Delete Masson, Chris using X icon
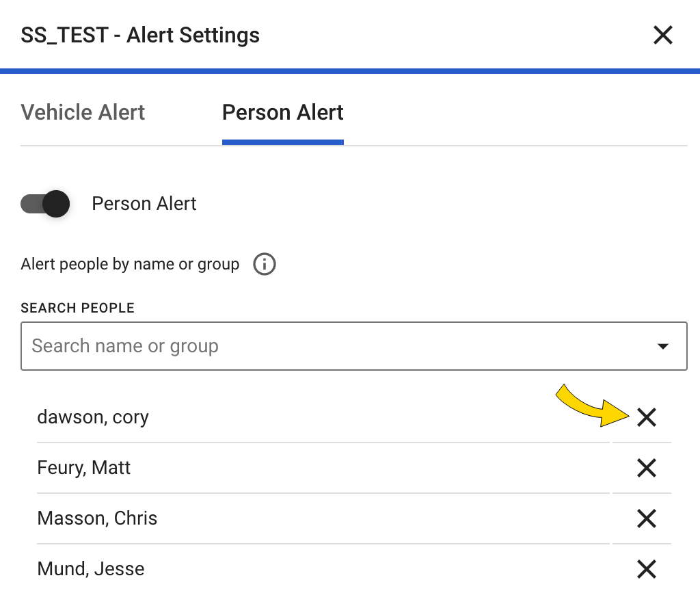 click(x=646, y=518)
